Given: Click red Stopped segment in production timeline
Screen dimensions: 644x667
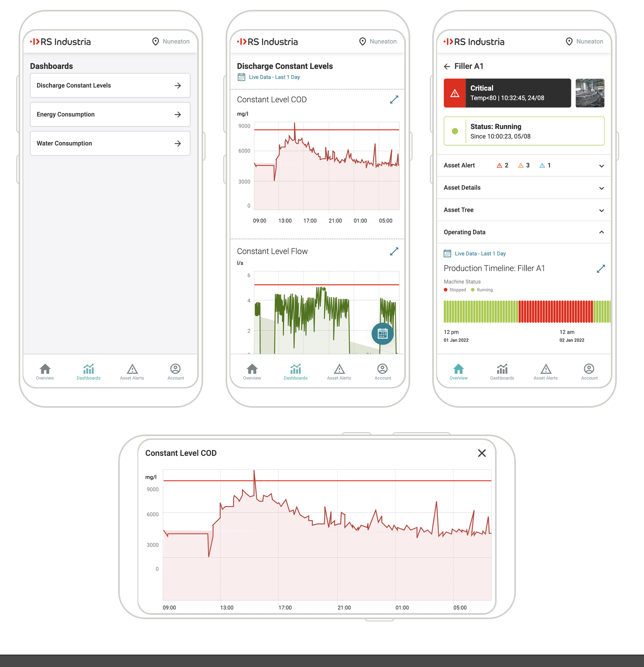Looking at the screenshot, I should pos(555,311).
